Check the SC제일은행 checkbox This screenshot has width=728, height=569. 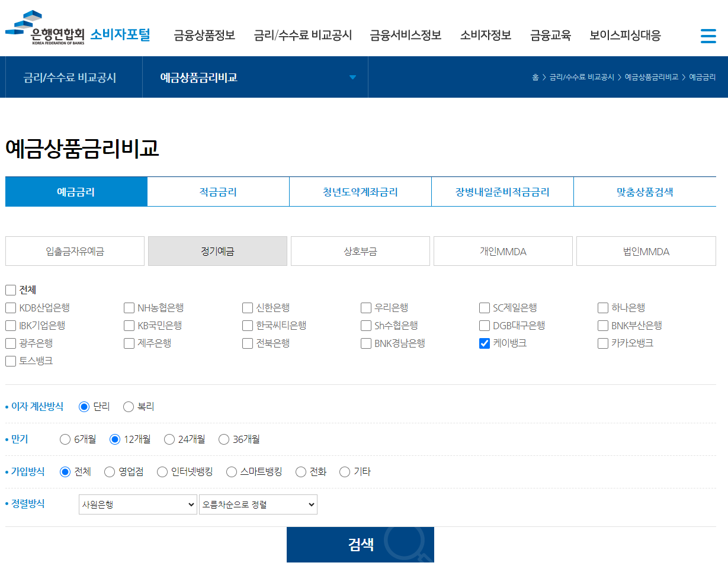click(485, 308)
